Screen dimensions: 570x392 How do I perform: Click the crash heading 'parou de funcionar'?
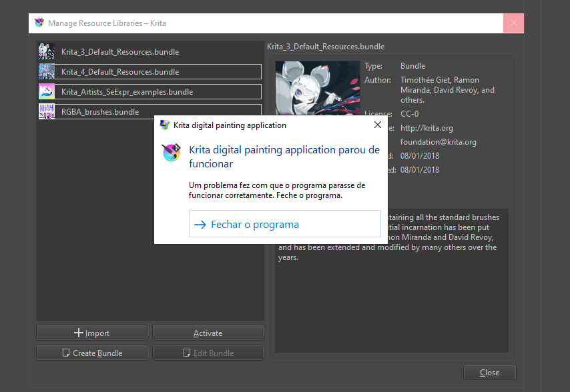[284, 157]
